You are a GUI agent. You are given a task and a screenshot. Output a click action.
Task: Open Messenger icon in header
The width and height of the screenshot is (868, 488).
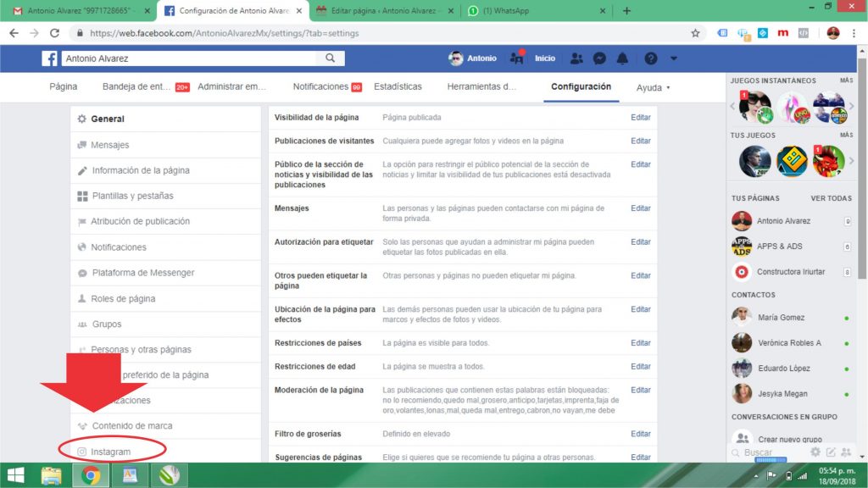click(599, 58)
